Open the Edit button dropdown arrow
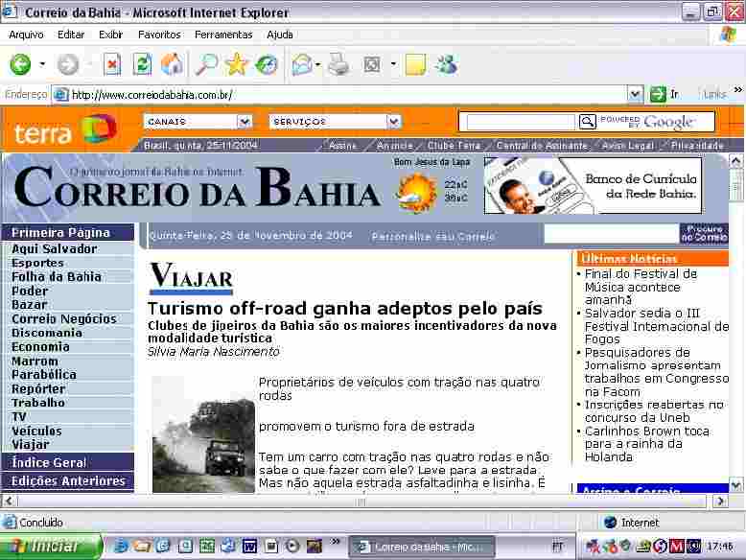 pos(393,64)
